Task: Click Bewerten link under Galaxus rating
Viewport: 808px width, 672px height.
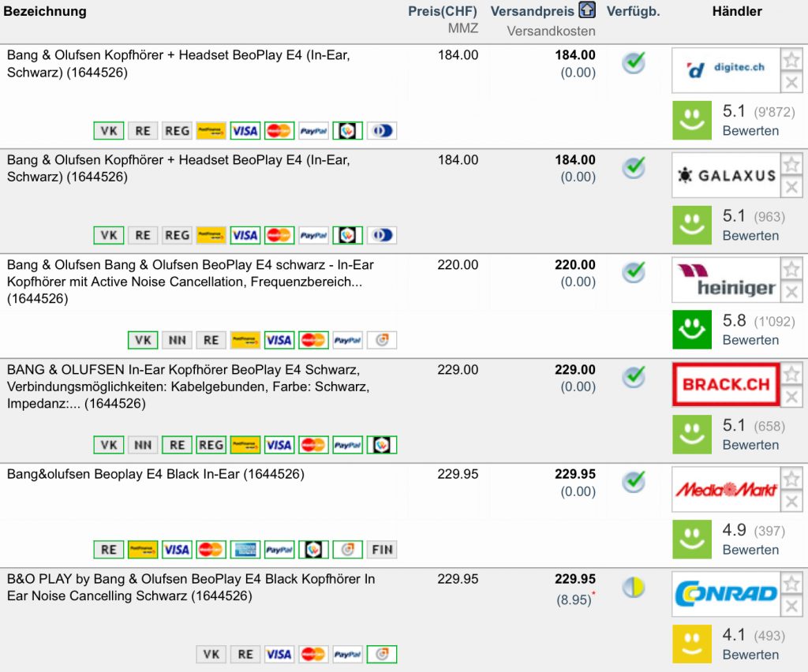Action: [750, 235]
